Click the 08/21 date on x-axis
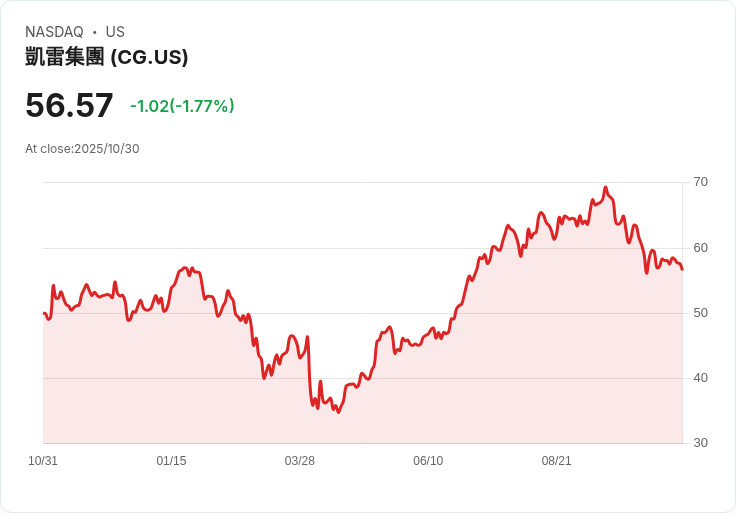Image resolution: width=736 pixels, height=513 pixels. pos(556,461)
